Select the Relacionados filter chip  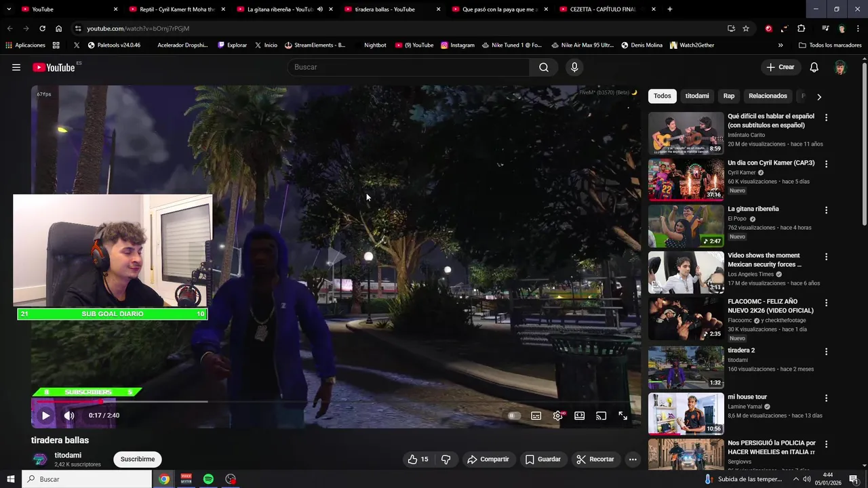[x=768, y=96]
